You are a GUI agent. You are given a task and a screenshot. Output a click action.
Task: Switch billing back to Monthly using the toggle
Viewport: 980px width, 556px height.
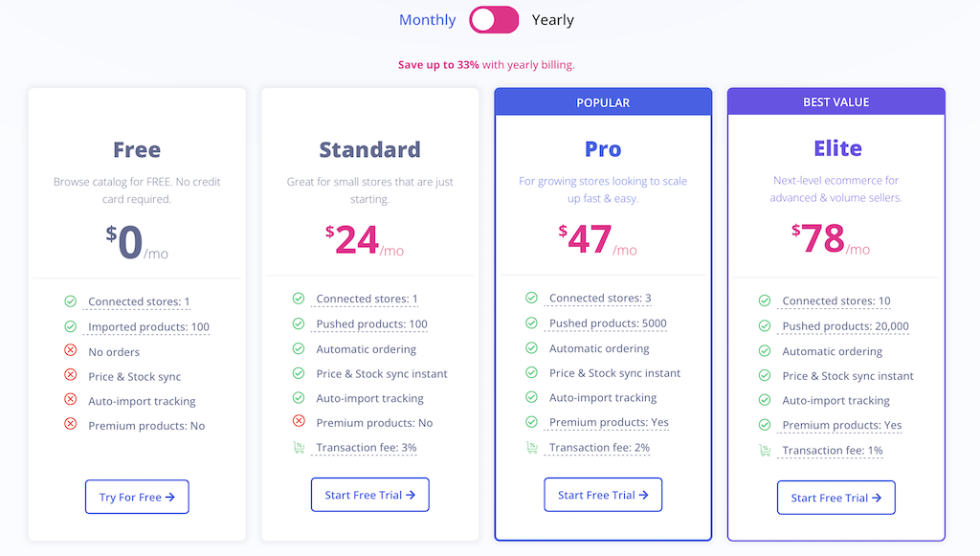[493, 19]
